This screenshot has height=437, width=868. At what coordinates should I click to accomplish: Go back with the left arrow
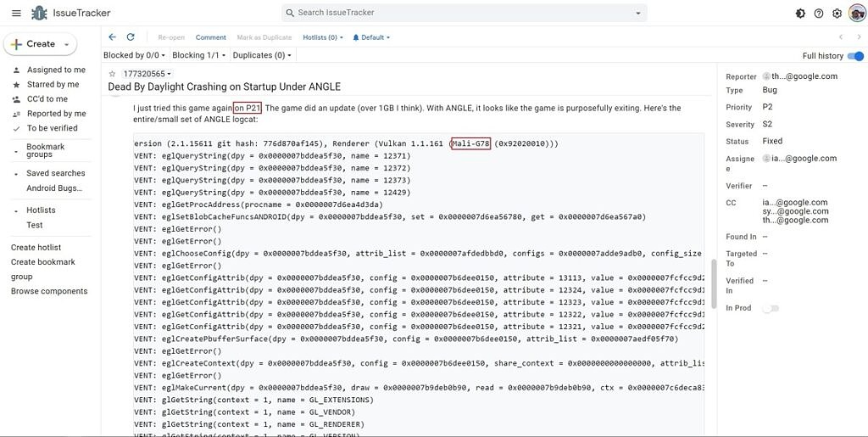click(113, 37)
